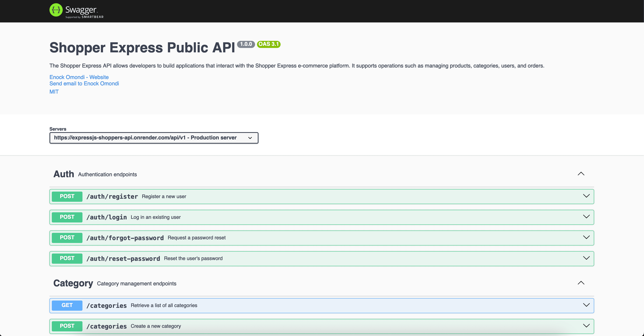Click POST badge for /auth/forgot-password
The height and width of the screenshot is (336, 644).
[x=67, y=238]
